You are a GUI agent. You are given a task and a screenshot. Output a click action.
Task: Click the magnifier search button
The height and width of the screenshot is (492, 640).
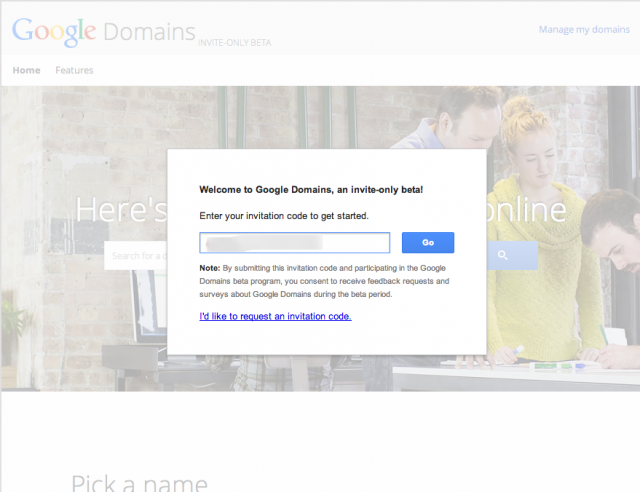pyautogui.click(x=502, y=256)
